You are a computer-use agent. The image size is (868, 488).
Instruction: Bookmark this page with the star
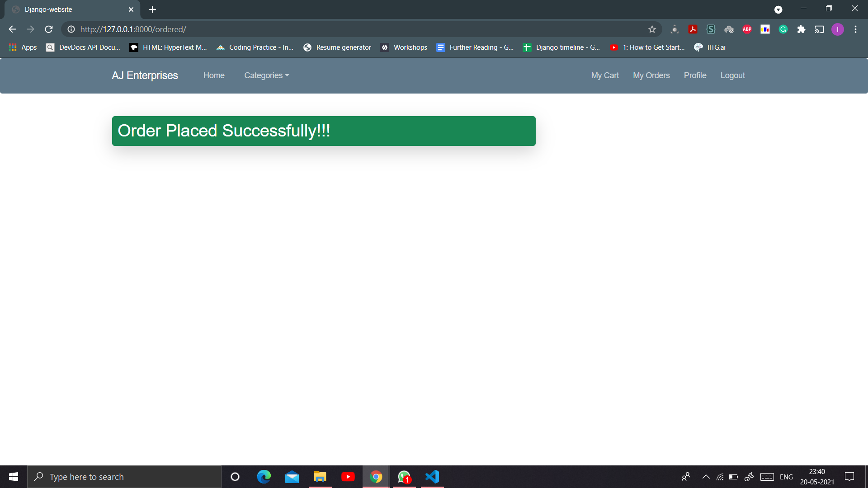[x=652, y=29]
